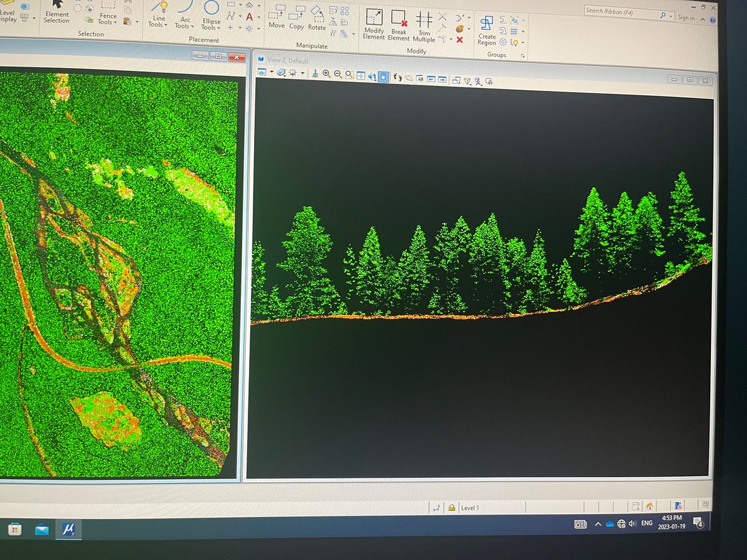747x560 pixels.
Task: Click the volume speaker tray icon
Action: [x=632, y=523]
